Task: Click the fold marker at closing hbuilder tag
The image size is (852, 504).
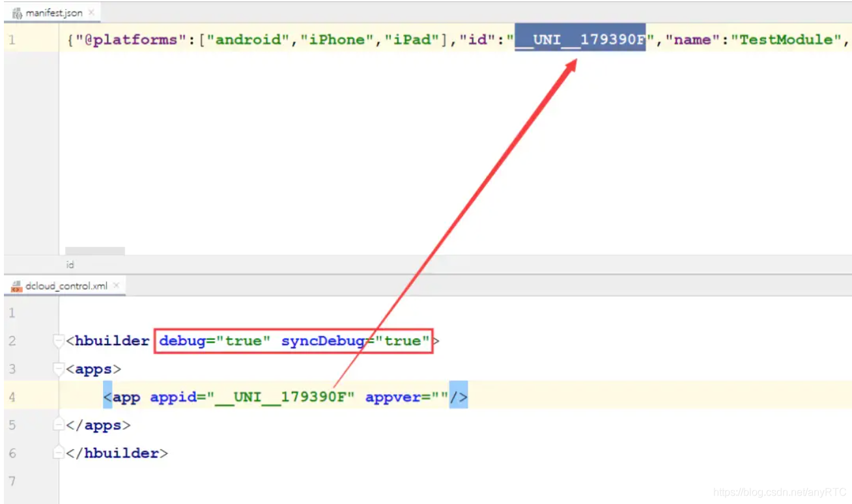Action: point(59,453)
